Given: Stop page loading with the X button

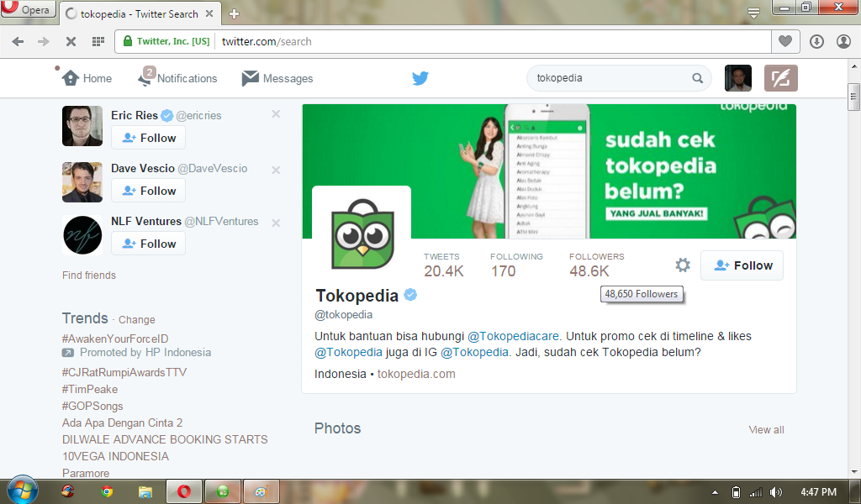Looking at the screenshot, I should point(71,42).
